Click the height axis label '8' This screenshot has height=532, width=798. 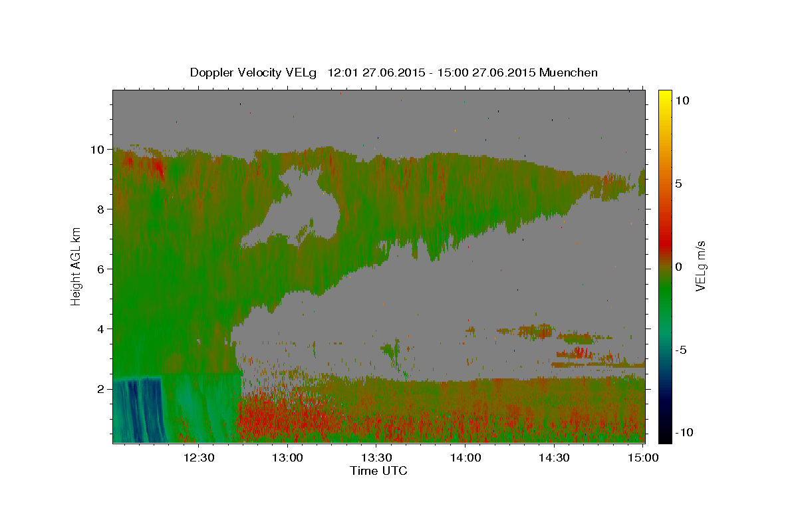[101, 209]
